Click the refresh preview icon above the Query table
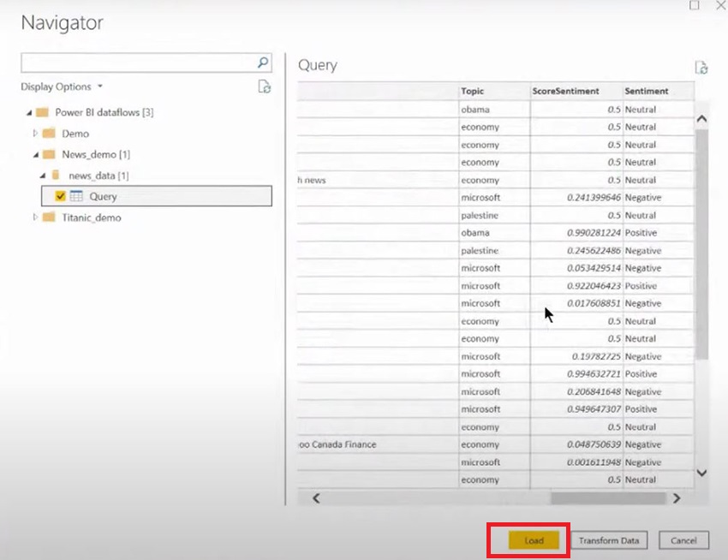Screen dimensions: 728x560 pyautogui.click(x=701, y=69)
